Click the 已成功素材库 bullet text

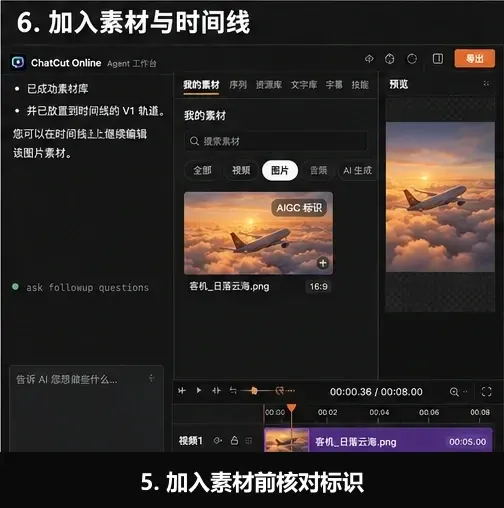tap(58, 89)
